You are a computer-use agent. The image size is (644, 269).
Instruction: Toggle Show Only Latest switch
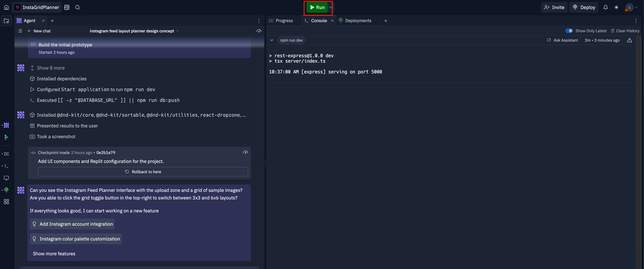click(569, 31)
